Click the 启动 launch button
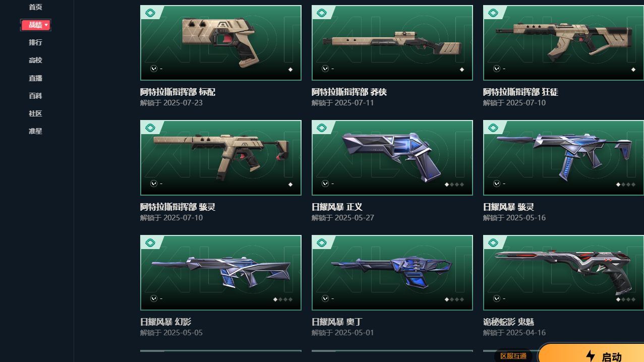Viewport: 644px width, 362px height. pyautogui.click(x=591, y=354)
